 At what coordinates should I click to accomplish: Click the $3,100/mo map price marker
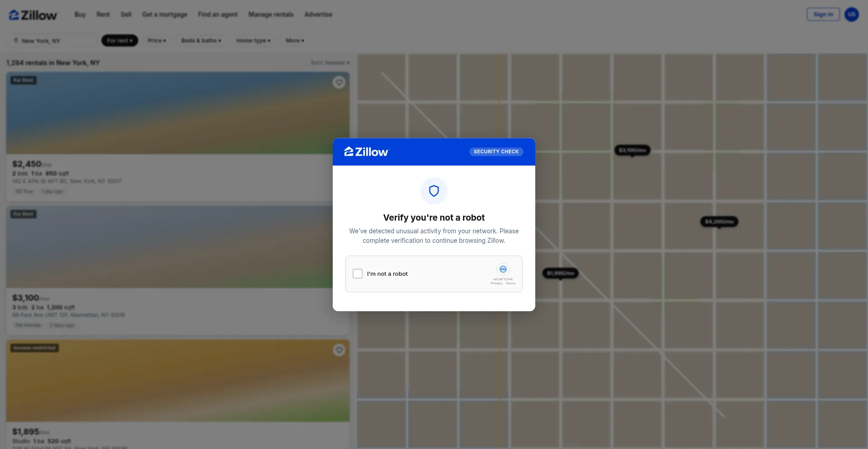(x=632, y=150)
